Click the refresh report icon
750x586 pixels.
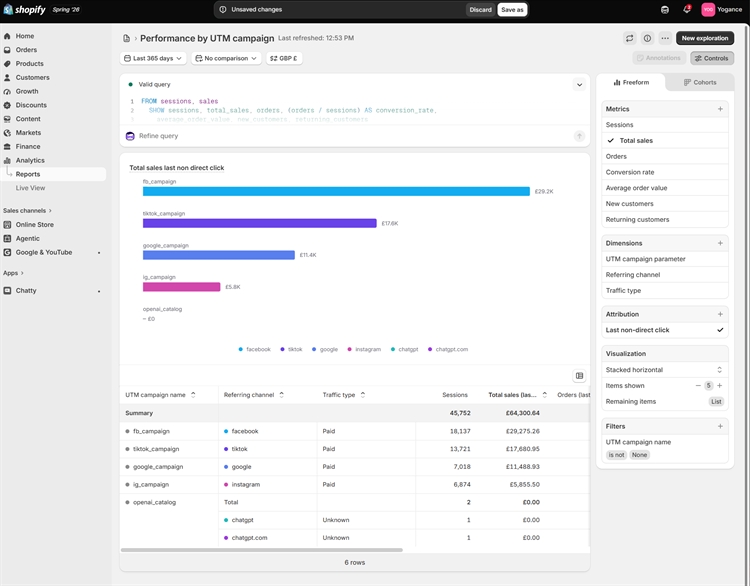coord(629,38)
